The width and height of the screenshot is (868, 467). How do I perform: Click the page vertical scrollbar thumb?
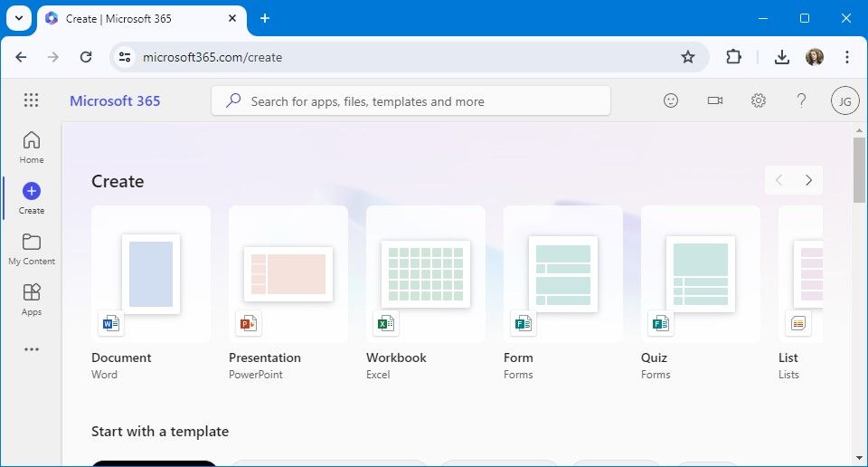[x=859, y=170]
